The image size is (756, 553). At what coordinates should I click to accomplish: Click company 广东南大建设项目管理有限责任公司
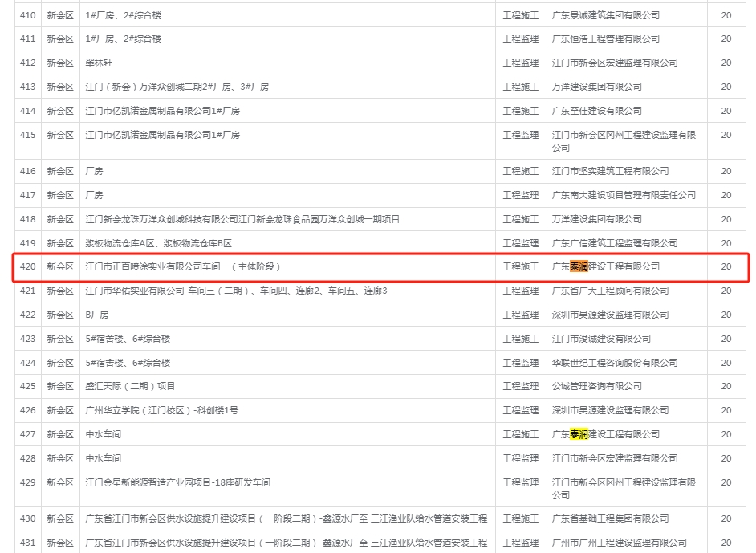pos(624,195)
